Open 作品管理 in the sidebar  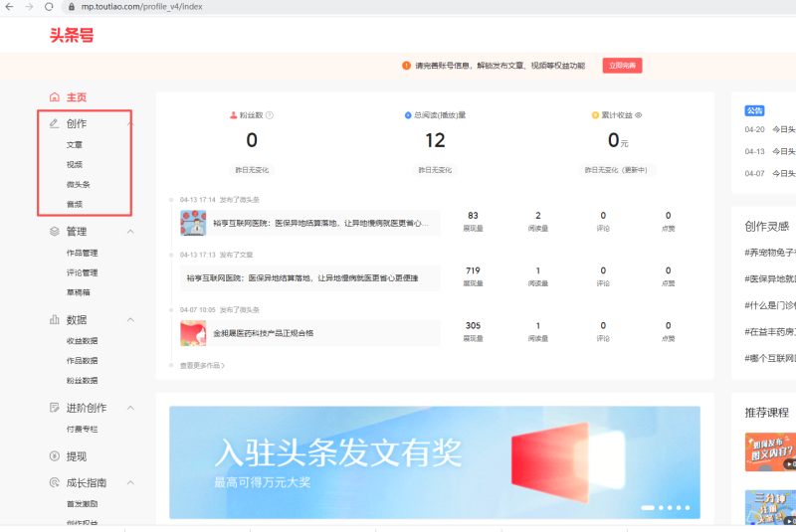(x=83, y=253)
